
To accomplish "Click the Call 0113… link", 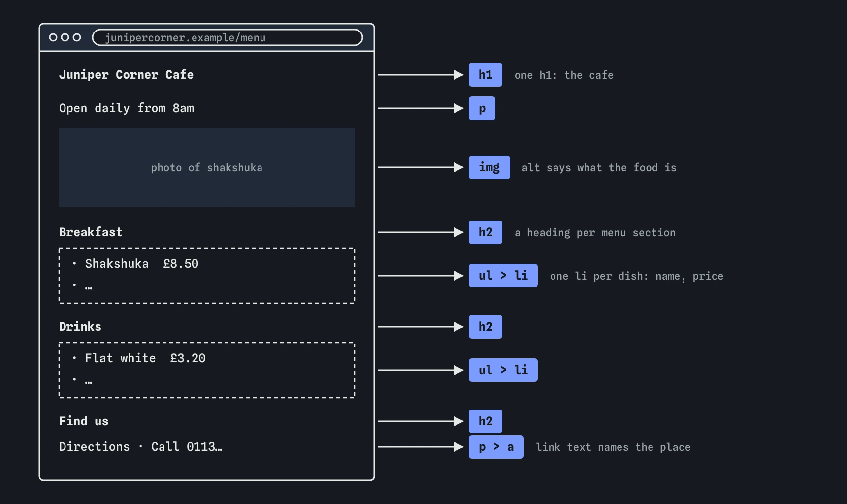I will click(187, 447).
